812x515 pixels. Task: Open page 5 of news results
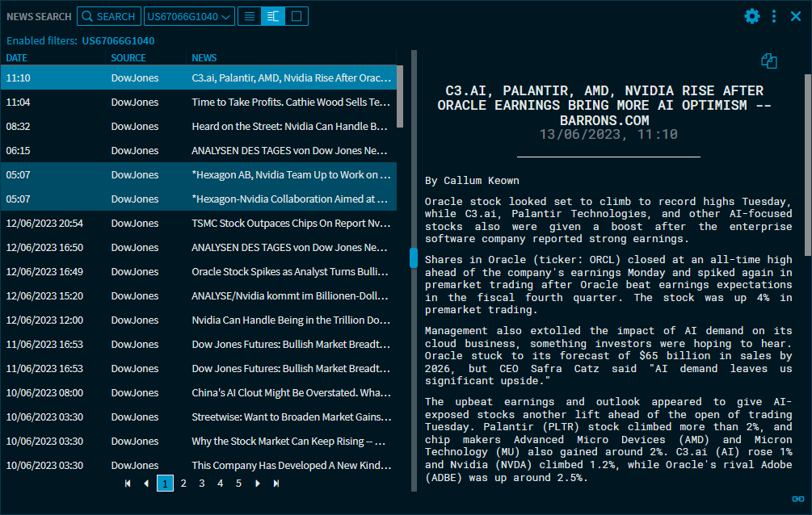pyautogui.click(x=238, y=484)
